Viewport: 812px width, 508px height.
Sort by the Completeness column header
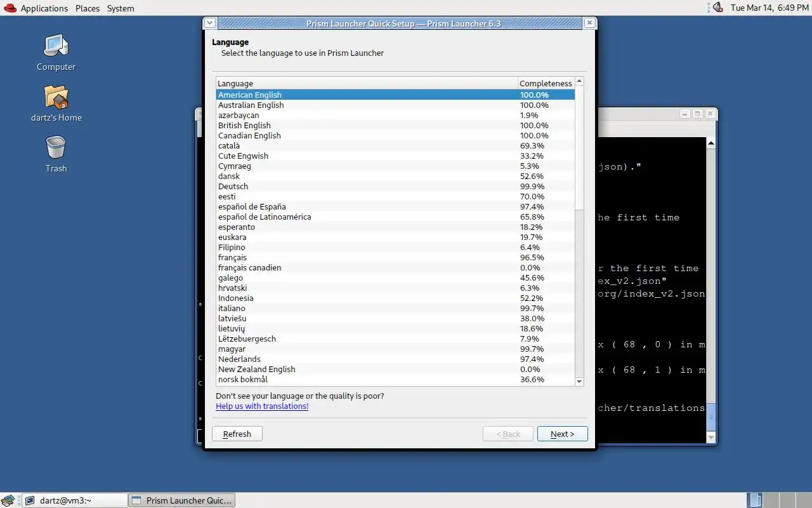(x=546, y=83)
